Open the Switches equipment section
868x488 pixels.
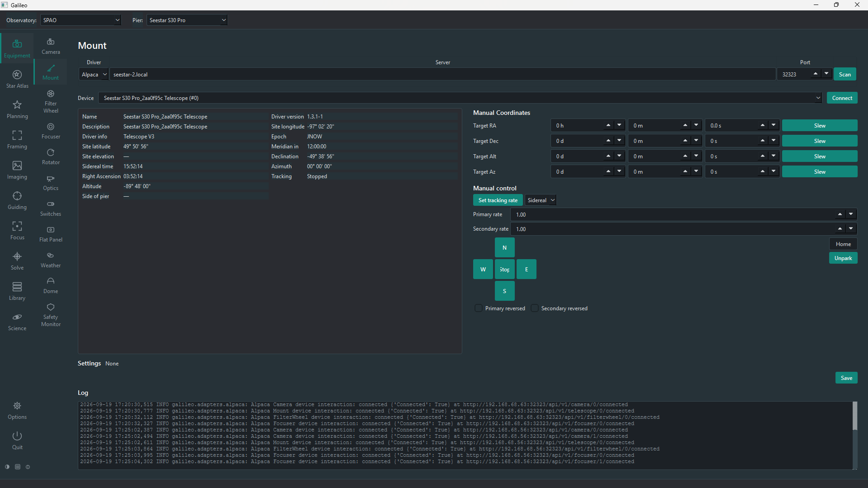[51, 208]
